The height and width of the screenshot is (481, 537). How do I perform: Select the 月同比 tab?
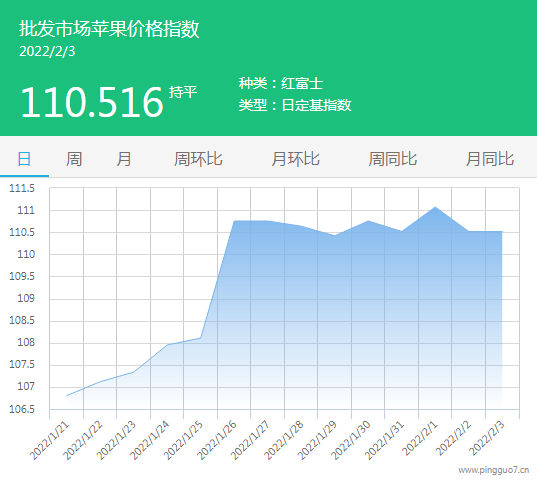[x=490, y=159]
